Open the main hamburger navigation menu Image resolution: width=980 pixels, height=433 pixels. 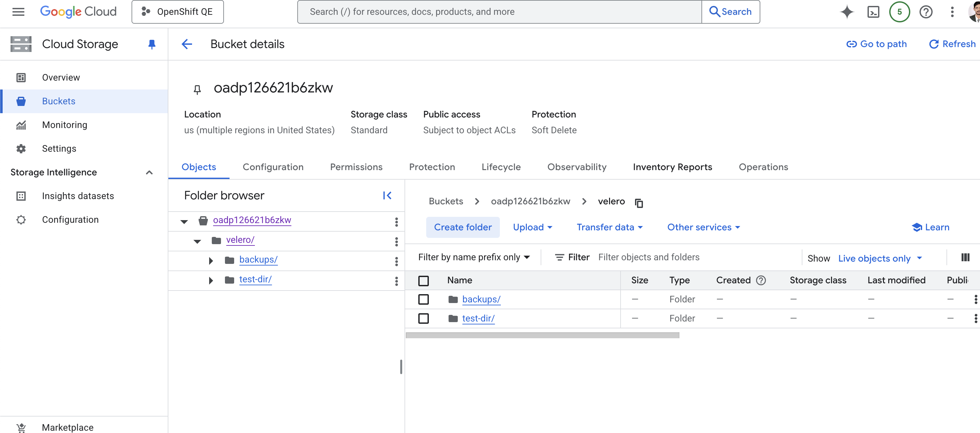point(18,12)
